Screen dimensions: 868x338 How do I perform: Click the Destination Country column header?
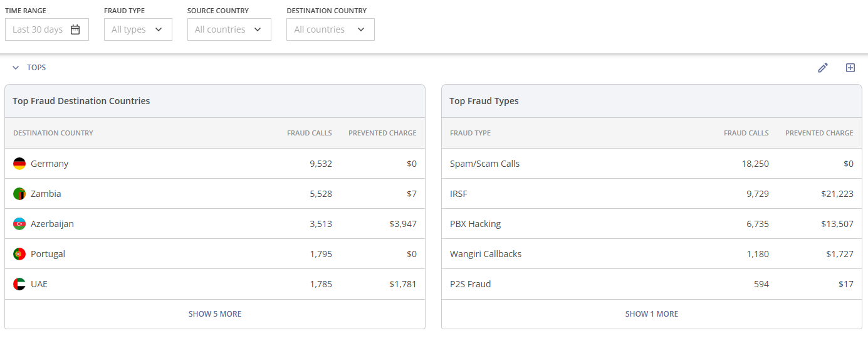53,133
